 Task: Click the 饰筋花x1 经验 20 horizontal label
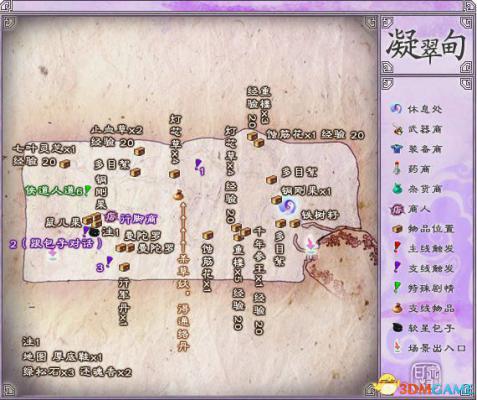point(315,135)
